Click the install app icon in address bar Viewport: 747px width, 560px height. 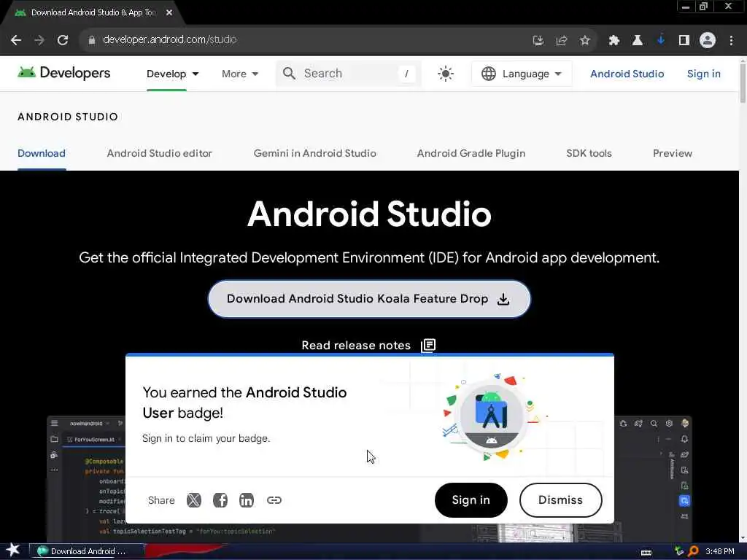(x=538, y=40)
